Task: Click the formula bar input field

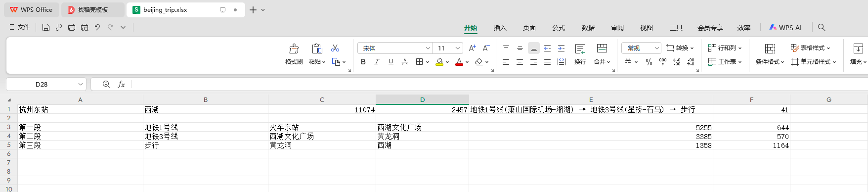Action: pos(499,84)
